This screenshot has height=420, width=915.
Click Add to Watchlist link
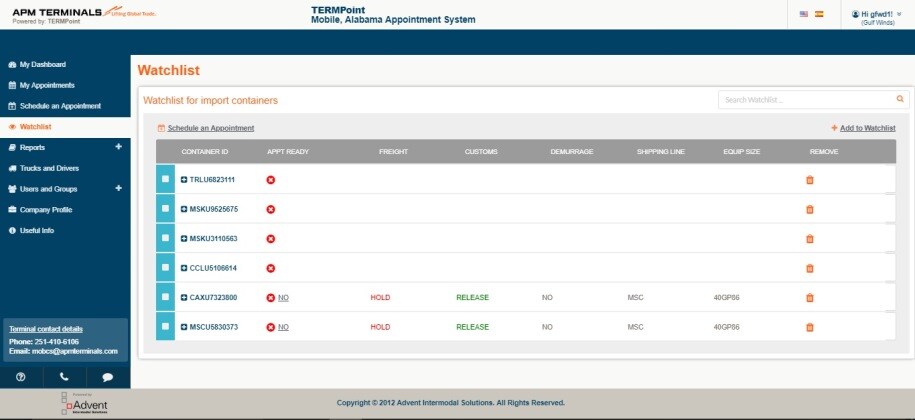click(x=866, y=128)
